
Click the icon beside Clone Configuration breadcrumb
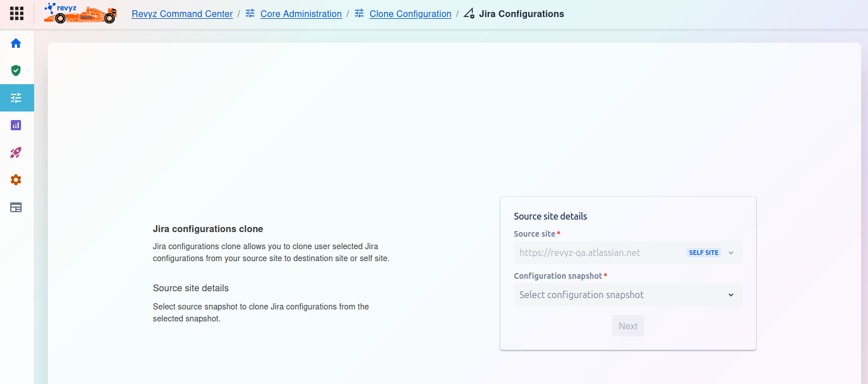(x=359, y=14)
